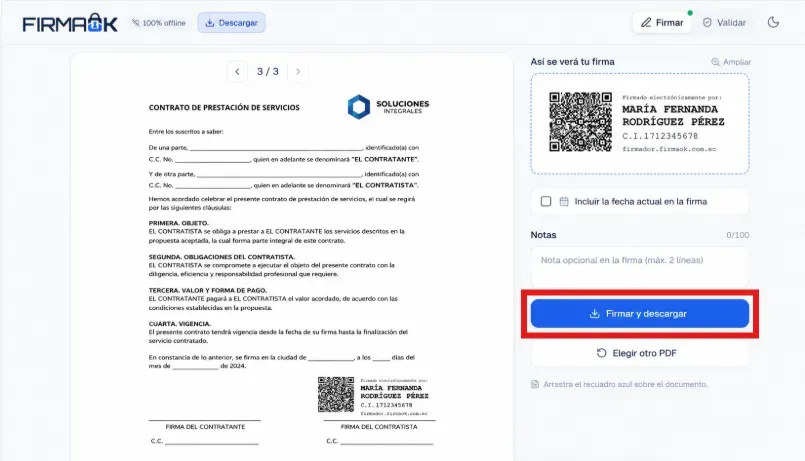This screenshot has width=805, height=461.
Task: Click 'Así se verá tu firma' heading
Action: (572, 62)
